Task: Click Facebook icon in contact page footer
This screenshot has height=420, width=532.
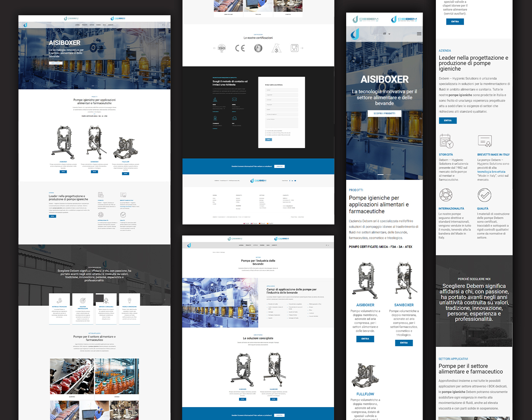Action: (290, 181)
